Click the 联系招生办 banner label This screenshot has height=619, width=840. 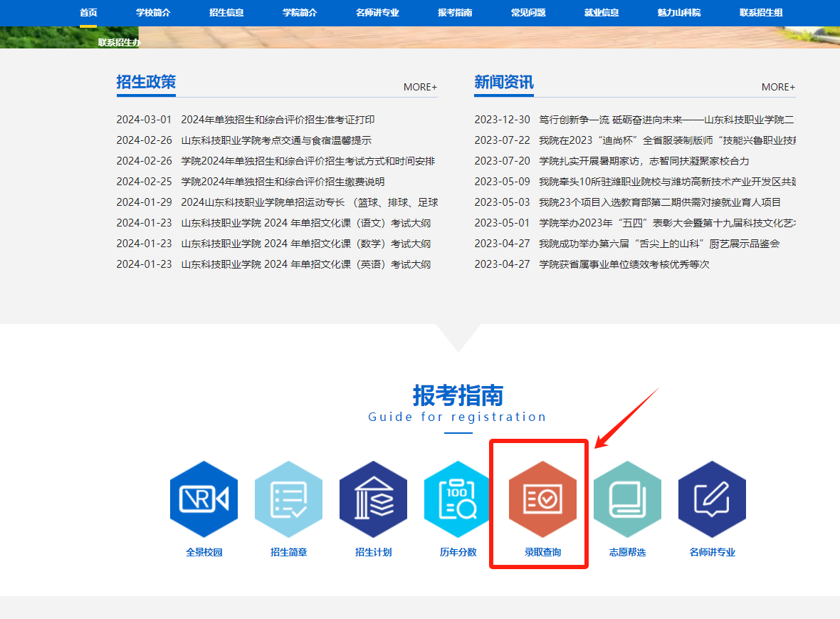[119, 42]
